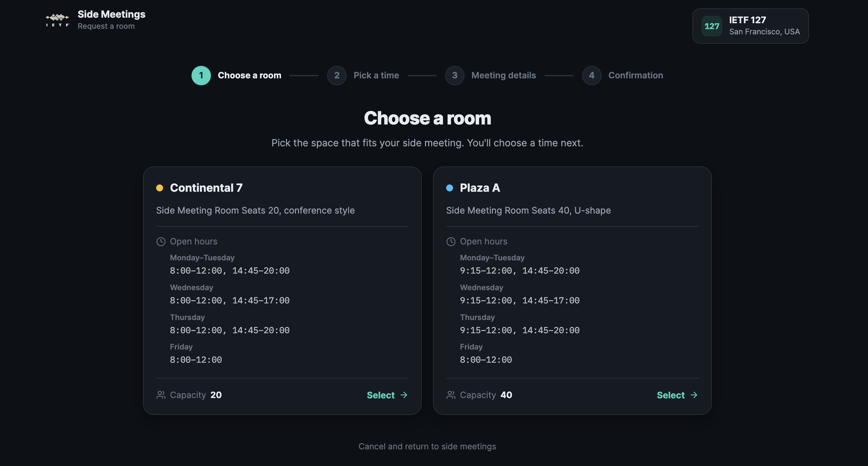Screen dimensions: 868x466
Task: Open step 4 Confirmation
Action: [622, 76]
